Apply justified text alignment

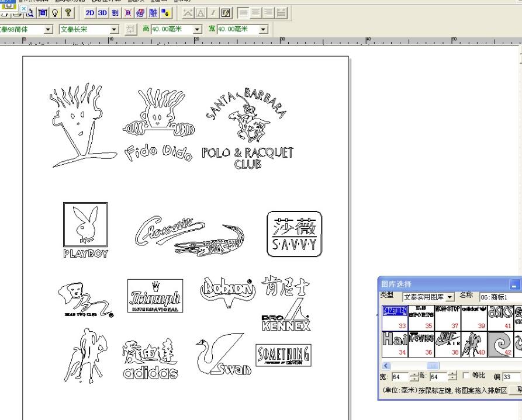point(281,13)
